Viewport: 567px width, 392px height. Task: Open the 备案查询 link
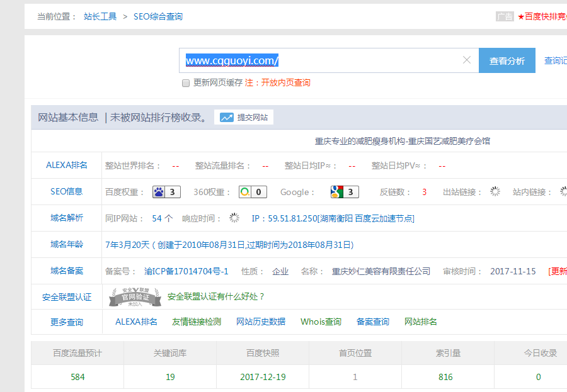pyautogui.click(x=373, y=322)
